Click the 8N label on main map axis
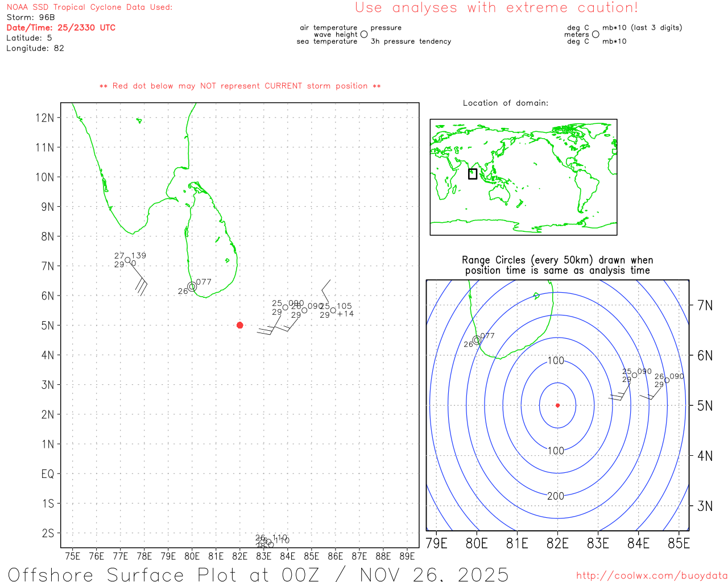728x582 pixels. (48, 236)
